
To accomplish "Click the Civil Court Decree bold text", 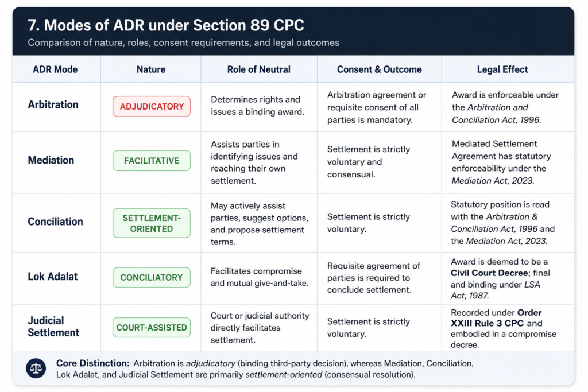I will tap(489, 273).
